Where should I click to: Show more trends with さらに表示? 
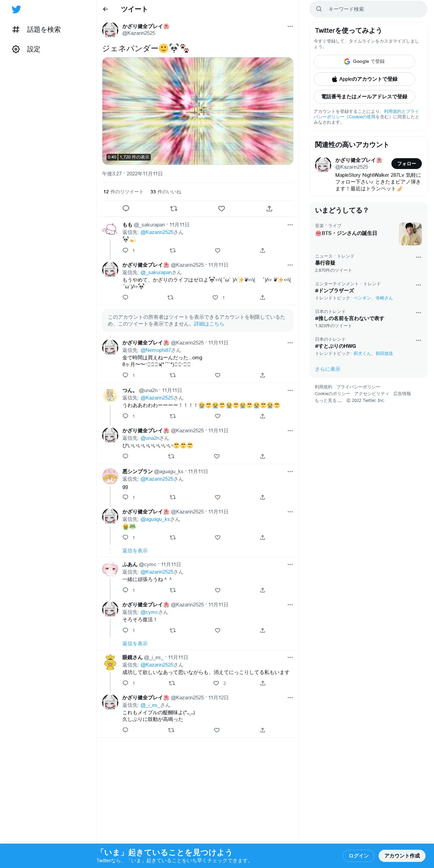328,369
